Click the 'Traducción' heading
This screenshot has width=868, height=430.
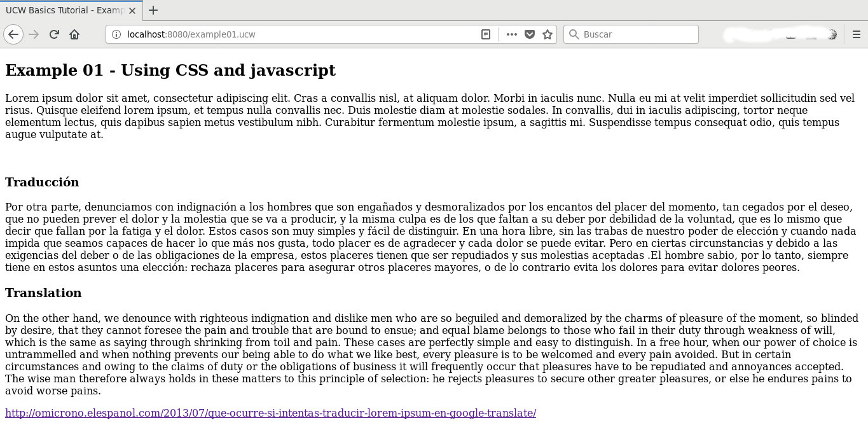click(42, 183)
